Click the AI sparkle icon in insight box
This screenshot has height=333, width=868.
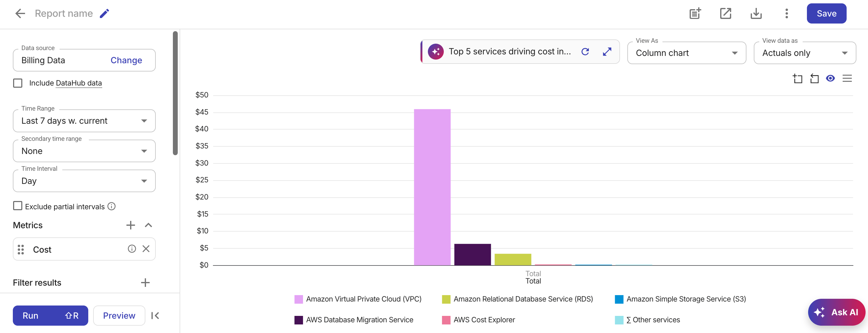[x=436, y=52]
